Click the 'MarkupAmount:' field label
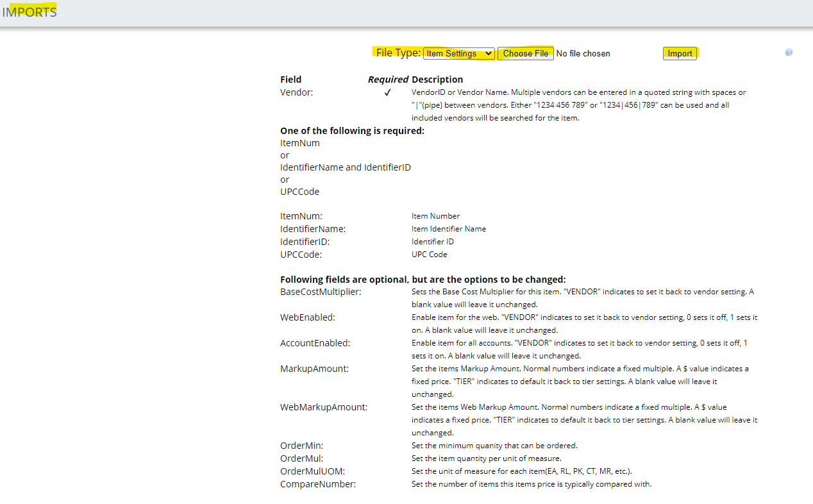 pos(315,369)
